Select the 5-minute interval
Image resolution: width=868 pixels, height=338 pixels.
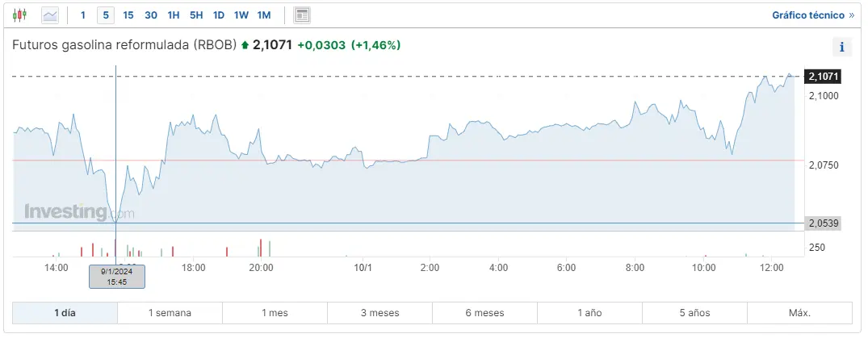pos(106,15)
